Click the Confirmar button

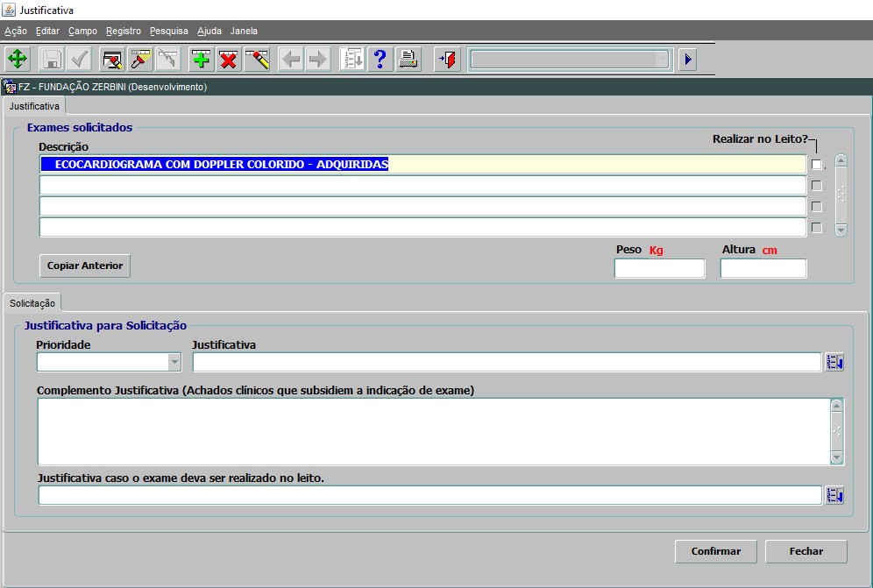(x=715, y=551)
